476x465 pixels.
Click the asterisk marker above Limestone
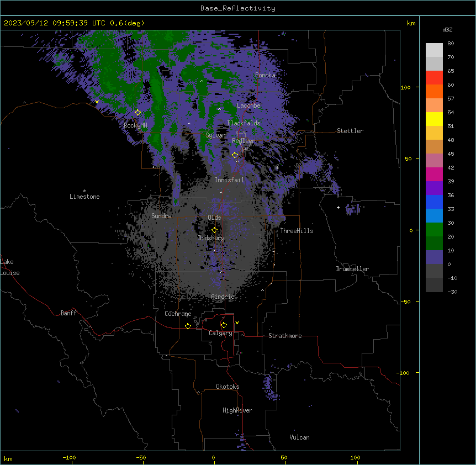pyautogui.click(x=84, y=191)
